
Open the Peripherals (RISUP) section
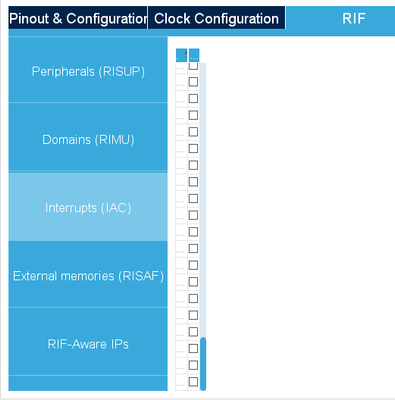click(x=88, y=70)
